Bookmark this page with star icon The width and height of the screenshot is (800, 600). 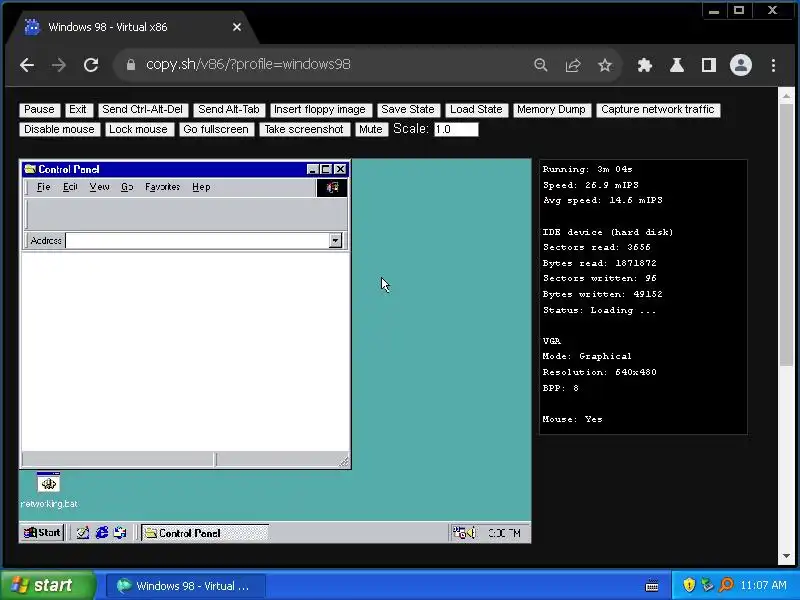[x=605, y=65]
